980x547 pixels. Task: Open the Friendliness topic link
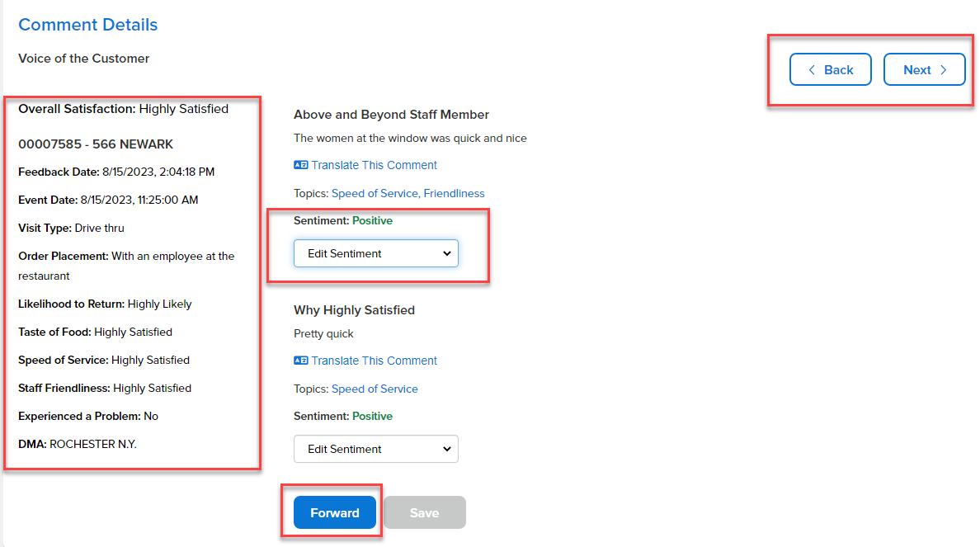point(454,193)
